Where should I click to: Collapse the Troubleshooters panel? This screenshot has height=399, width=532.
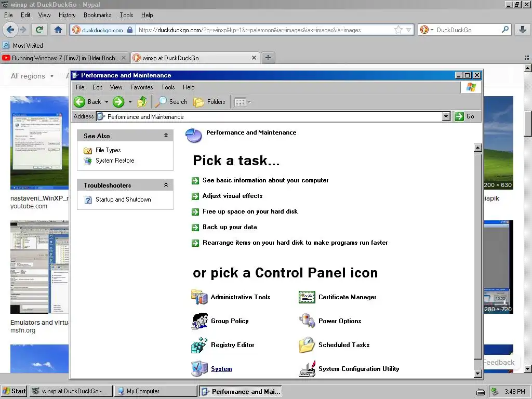(166, 184)
